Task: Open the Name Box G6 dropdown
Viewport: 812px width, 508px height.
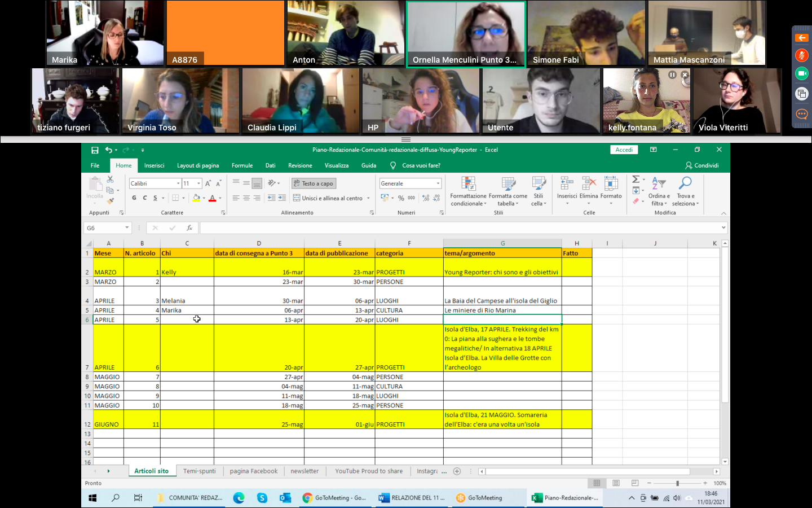Action: [x=127, y=228]
